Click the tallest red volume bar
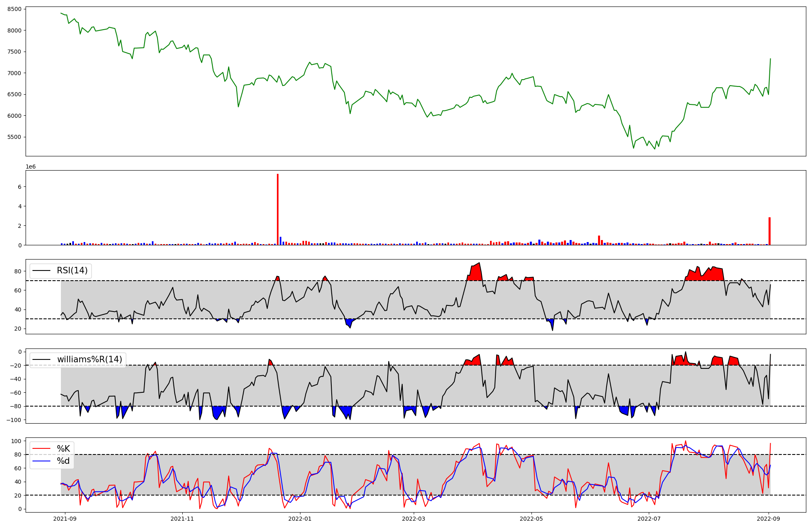This screenshot has height=528, width=812. (x=278, y=209)
